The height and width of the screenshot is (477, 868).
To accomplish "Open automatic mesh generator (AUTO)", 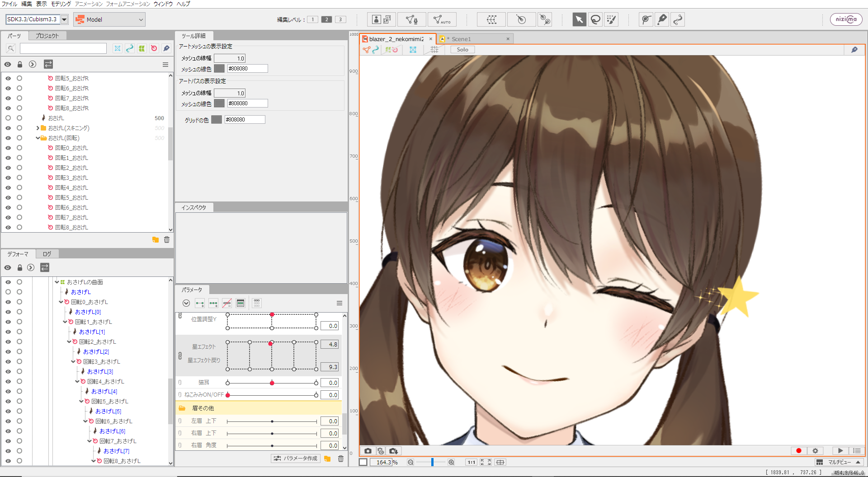I will tap(442, 19).
